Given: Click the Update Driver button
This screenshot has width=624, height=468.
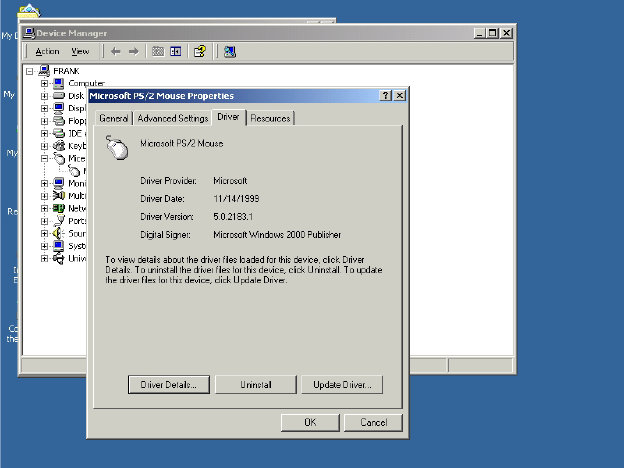Looking at the screenshot, I should (x=342, y=384).
